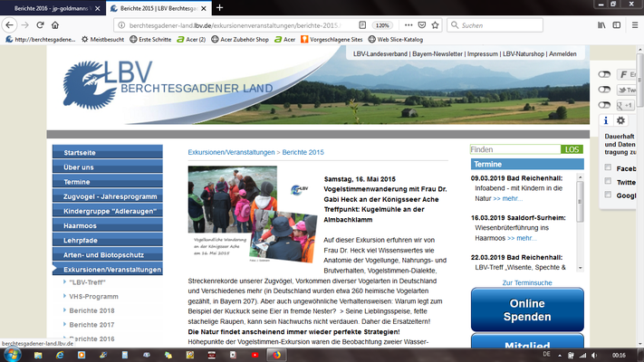Check the Google permanent activation checkbox
The image size is (644, 362).
pyautogui.click(x=608, y=195)
